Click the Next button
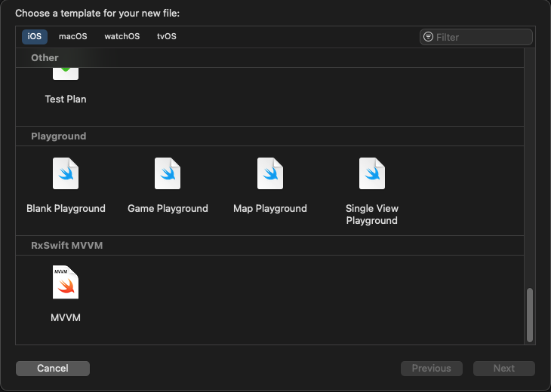 pyautogui.click(x=504, y=368)
